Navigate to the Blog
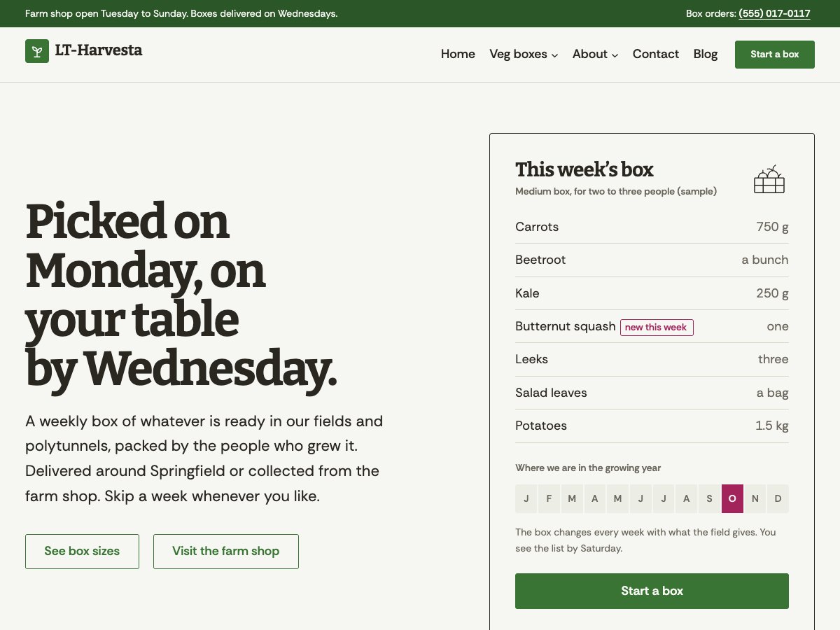 706,54
